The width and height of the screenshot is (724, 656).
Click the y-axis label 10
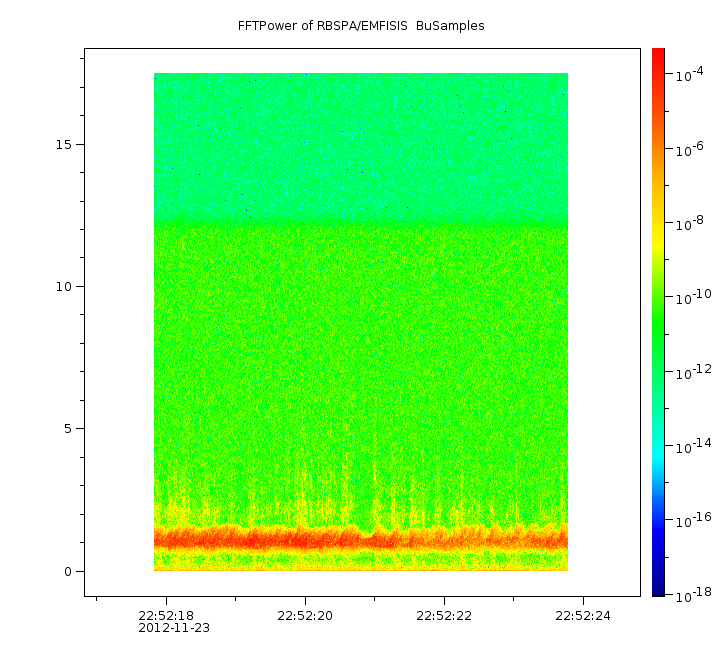64,287
